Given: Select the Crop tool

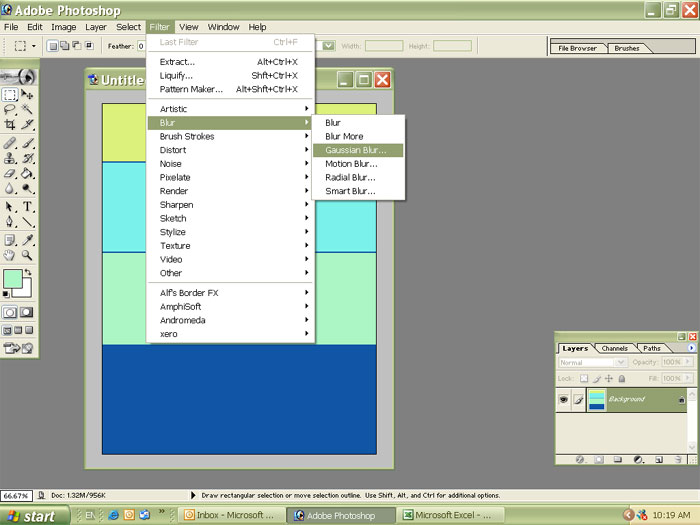Looking at the screenshot, I should point(10,124).
